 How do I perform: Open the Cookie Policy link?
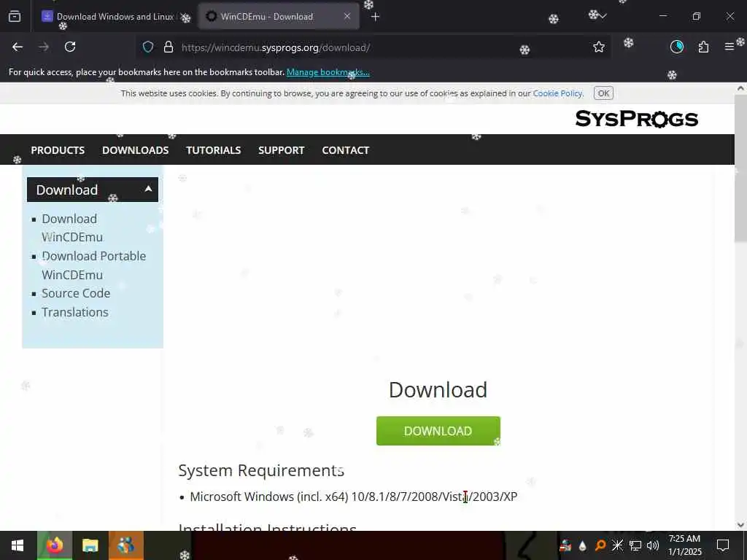coord(557,93)
